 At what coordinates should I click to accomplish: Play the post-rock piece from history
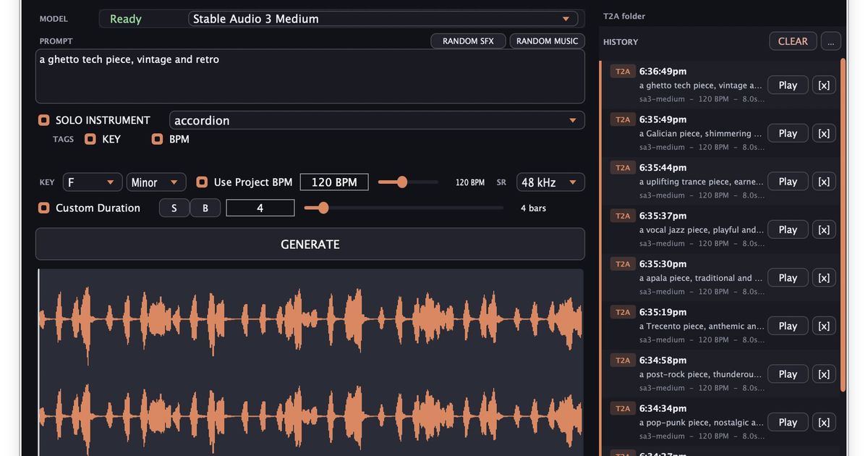(x=788, y=374)
